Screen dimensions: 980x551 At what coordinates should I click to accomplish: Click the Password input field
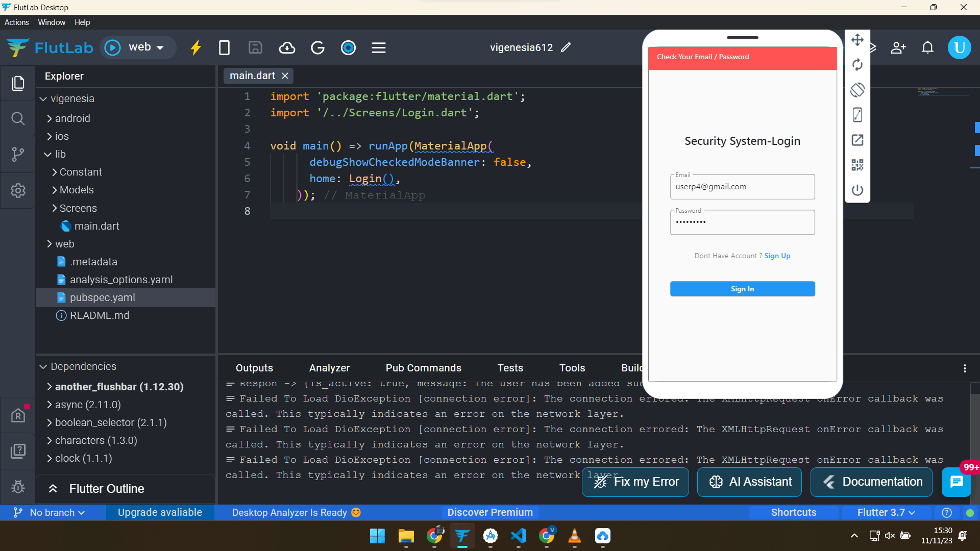742,222
